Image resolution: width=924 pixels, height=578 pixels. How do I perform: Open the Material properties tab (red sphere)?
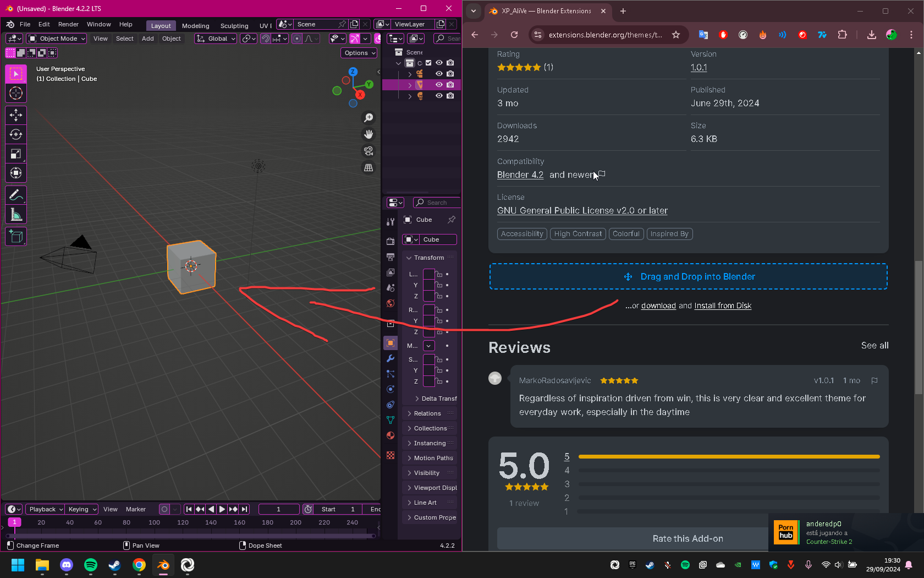[391, 435]
